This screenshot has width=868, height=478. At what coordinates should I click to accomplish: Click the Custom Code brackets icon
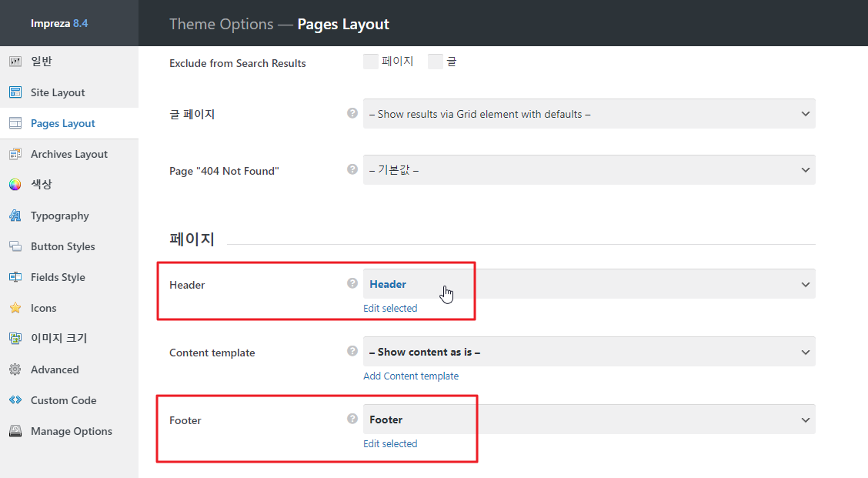[15, 400]
